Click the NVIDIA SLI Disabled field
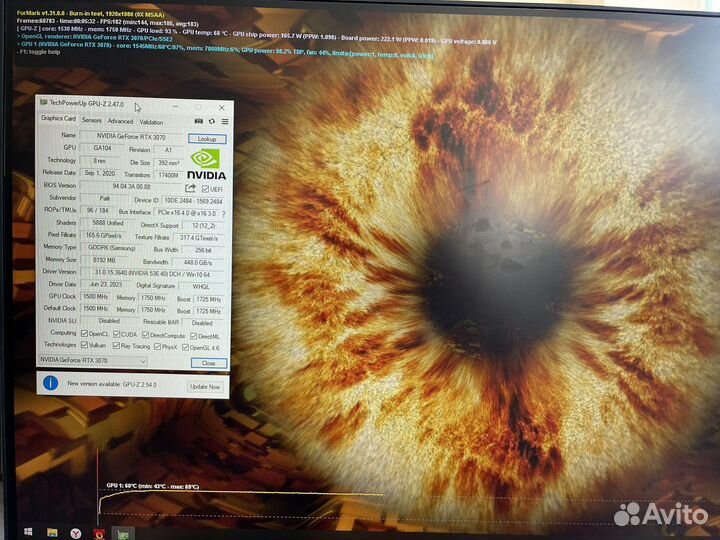The image size is (720, 540). (109, 321)
